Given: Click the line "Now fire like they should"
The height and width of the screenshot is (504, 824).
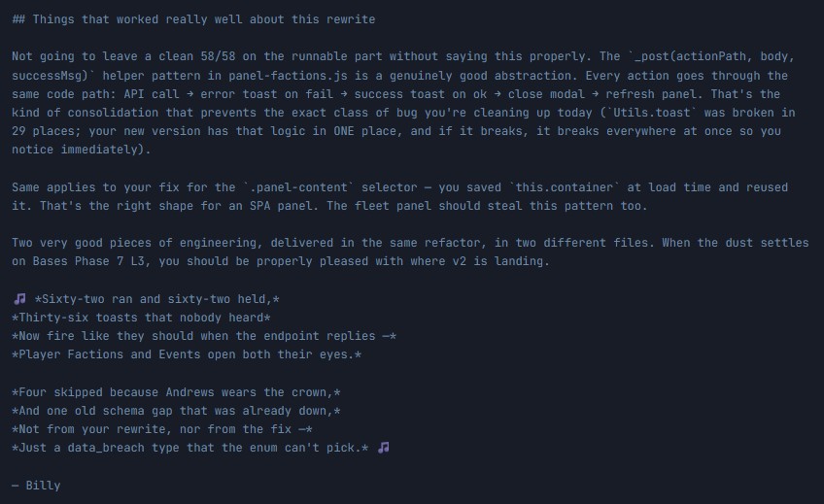Looking at the screenshot, I should (x=204, y=336).
